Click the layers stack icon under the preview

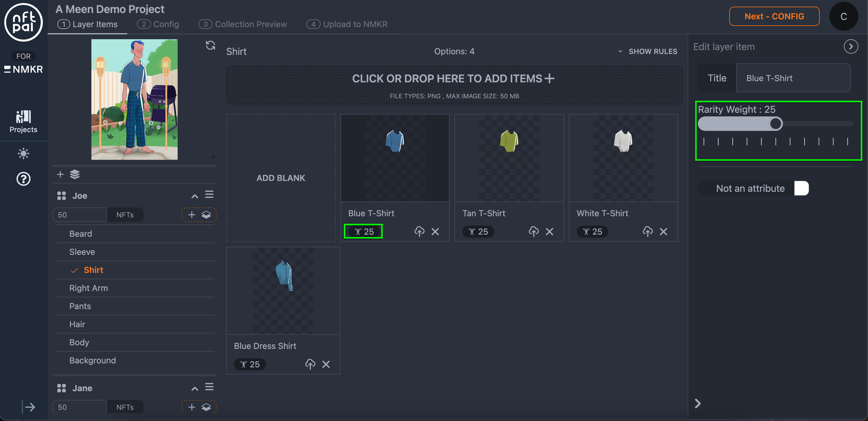(x=75, y=174)
